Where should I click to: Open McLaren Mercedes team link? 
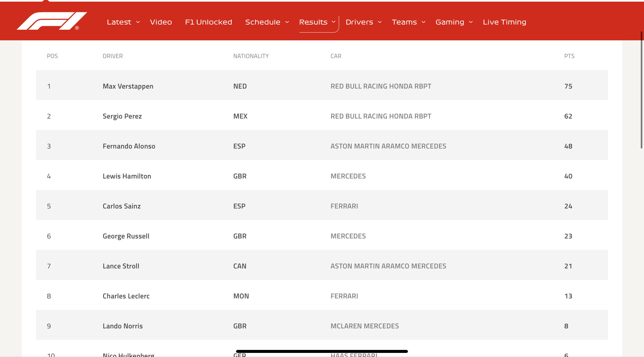(365, 326)
